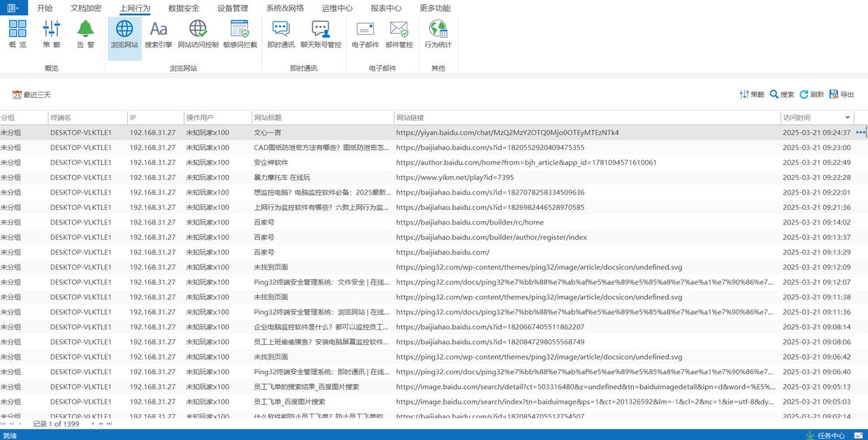Click the 导出 export icon

pos(841,94)
